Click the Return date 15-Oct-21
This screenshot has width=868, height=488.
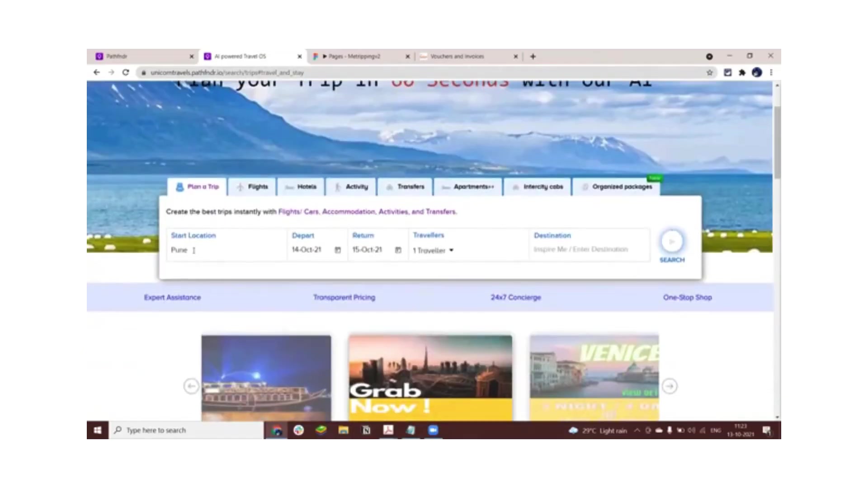coord(367,249)
